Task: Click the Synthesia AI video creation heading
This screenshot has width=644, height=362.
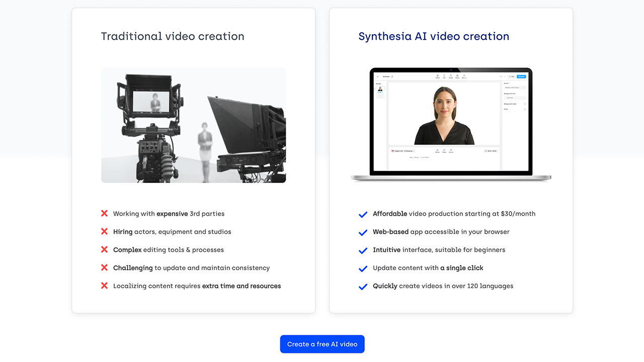Action: 434,36
